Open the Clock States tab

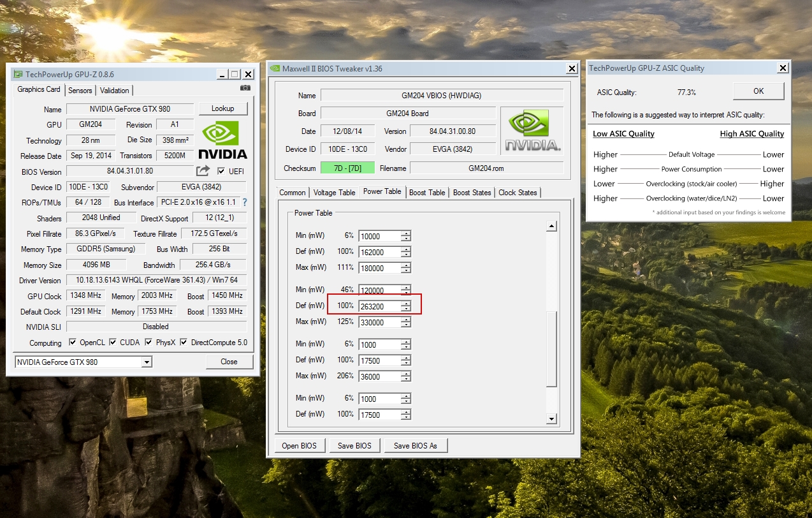518,193
